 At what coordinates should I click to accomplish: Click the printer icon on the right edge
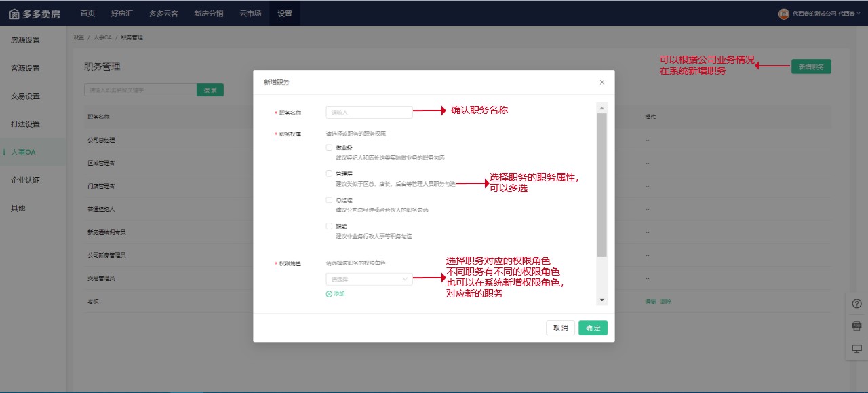[x=856, y=326]
